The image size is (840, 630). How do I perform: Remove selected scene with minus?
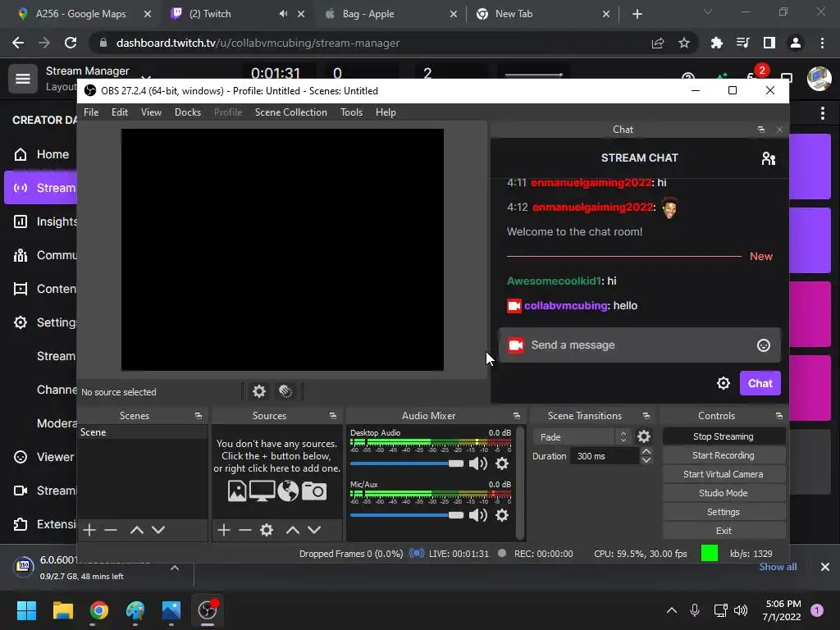[111, 530]
